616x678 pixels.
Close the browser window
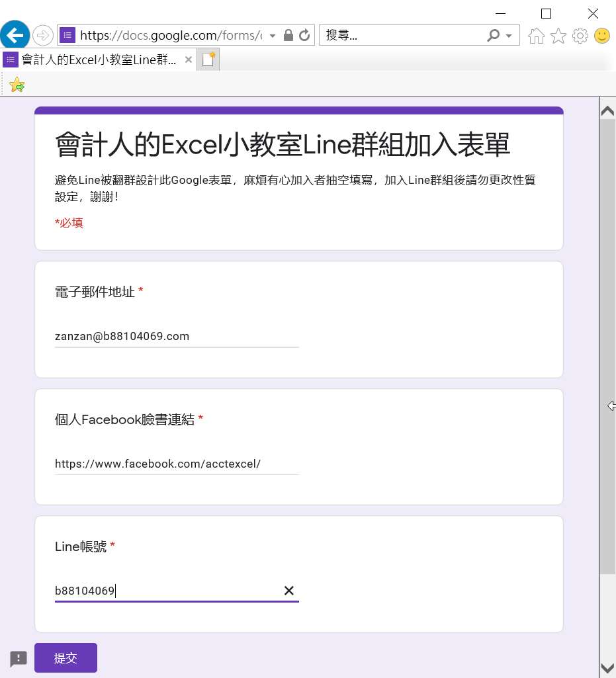tap(593, 13)
